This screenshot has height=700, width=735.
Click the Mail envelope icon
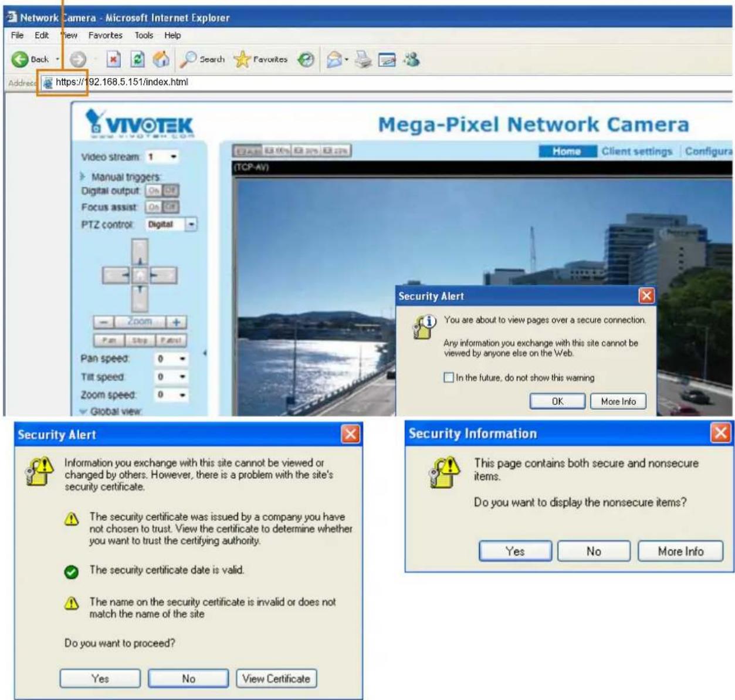pos(334,59)
